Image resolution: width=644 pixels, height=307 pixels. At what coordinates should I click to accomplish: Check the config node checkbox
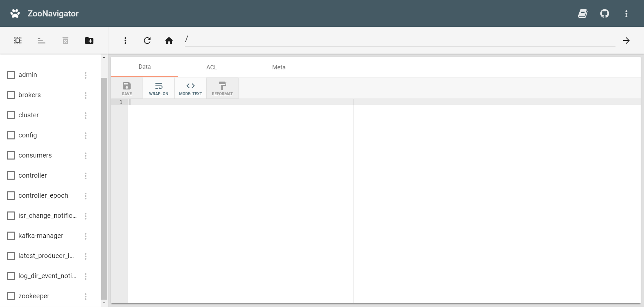(x=11, y=135)
